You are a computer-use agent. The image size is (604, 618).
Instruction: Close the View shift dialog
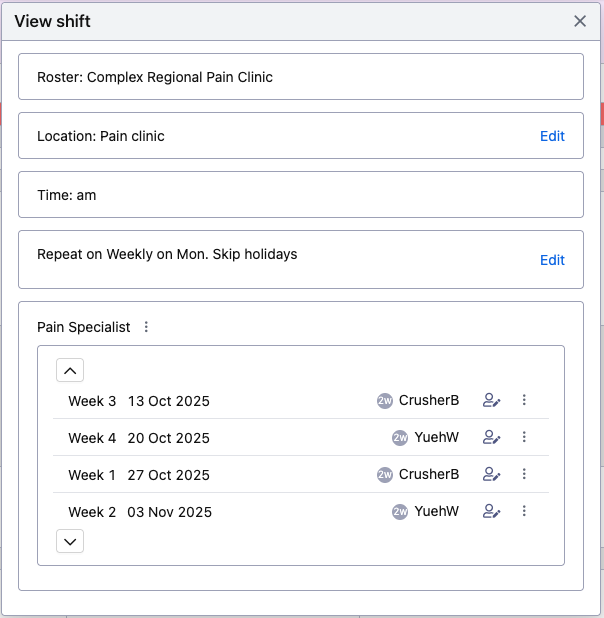580,21
